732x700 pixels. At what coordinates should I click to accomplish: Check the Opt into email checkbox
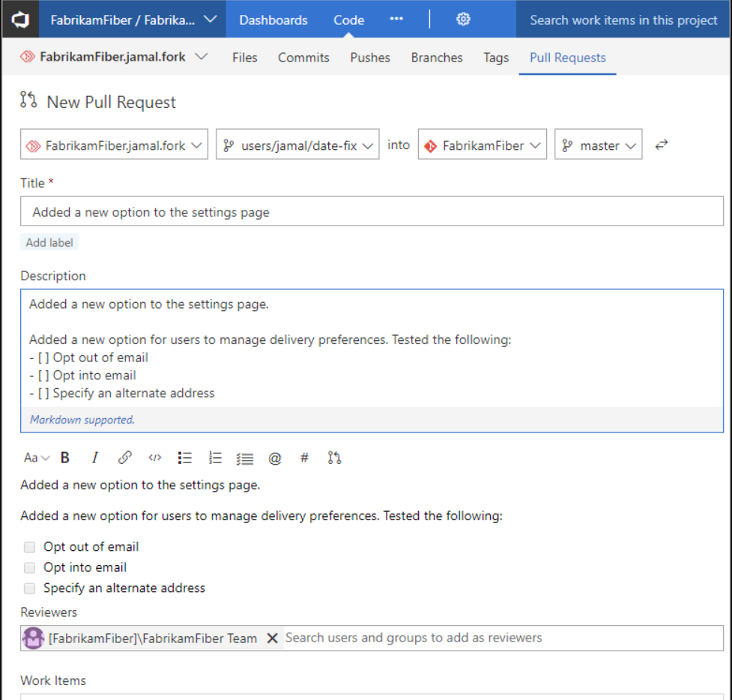pos(29,567)
